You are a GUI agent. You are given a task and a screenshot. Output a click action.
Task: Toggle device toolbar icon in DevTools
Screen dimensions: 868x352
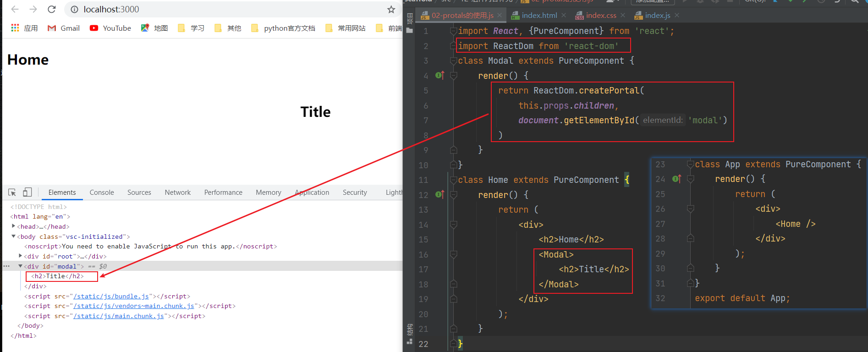[x=27, y=192]
